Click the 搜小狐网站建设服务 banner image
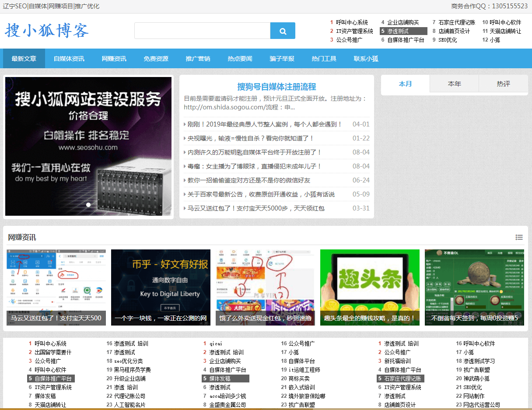Screen dimensions: 532x410 coord(88,146)
